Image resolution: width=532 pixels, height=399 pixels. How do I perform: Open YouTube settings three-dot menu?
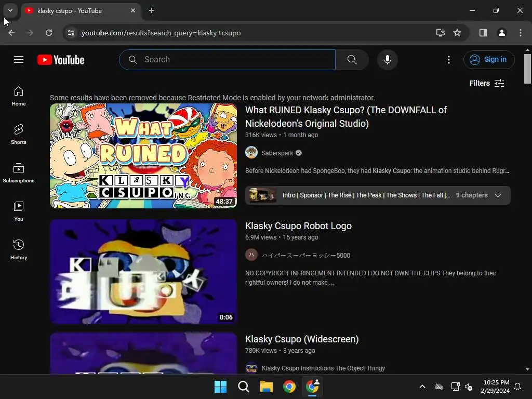(x=448, y=60)
